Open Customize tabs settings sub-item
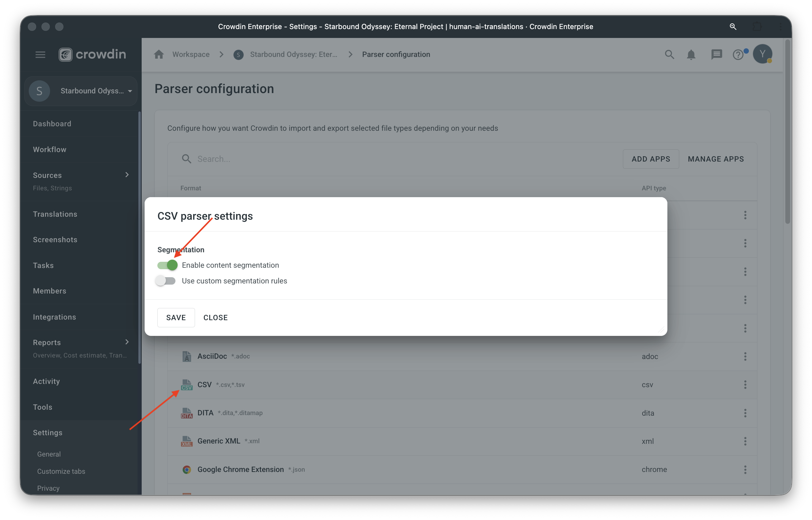812x520 pixels. [61, 471]
